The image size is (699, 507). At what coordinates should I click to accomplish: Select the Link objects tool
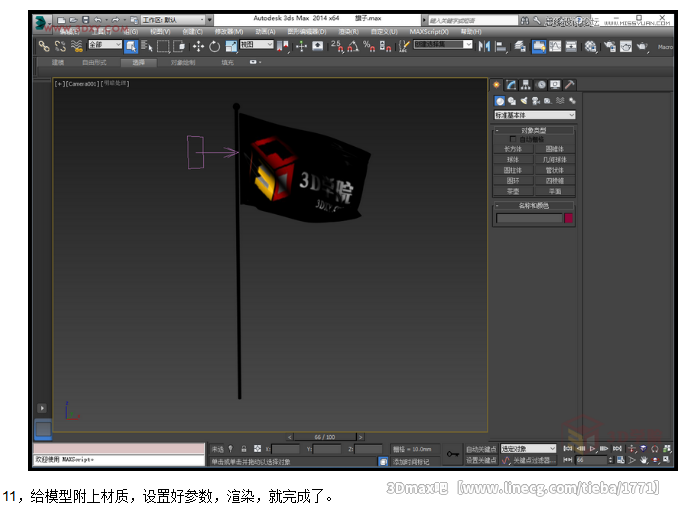pyautogui.click(x=43, y=46)
